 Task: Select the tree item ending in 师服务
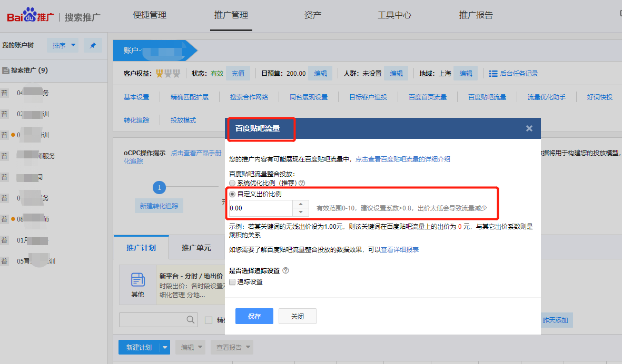tap(36, 156)
